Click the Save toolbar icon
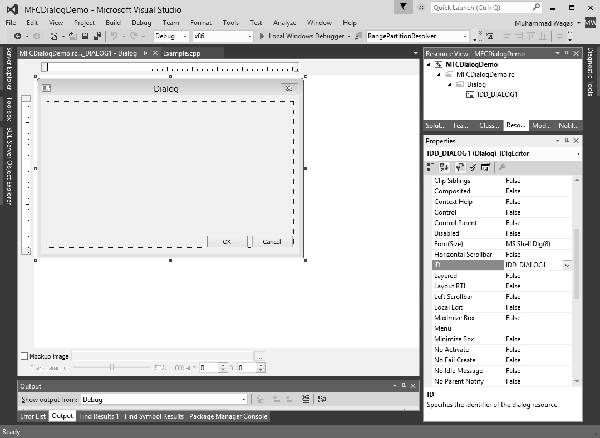The image size is (600, 438). 85,36
